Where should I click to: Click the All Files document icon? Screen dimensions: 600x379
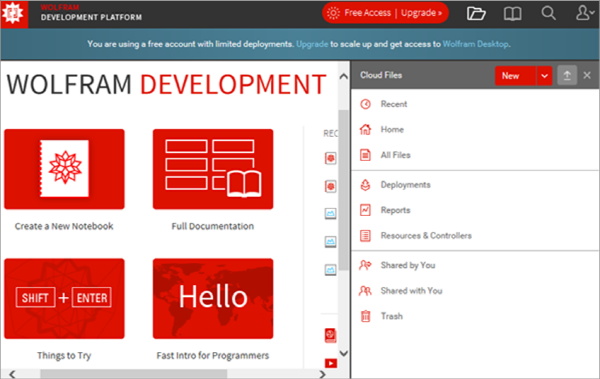click(365, 155)
